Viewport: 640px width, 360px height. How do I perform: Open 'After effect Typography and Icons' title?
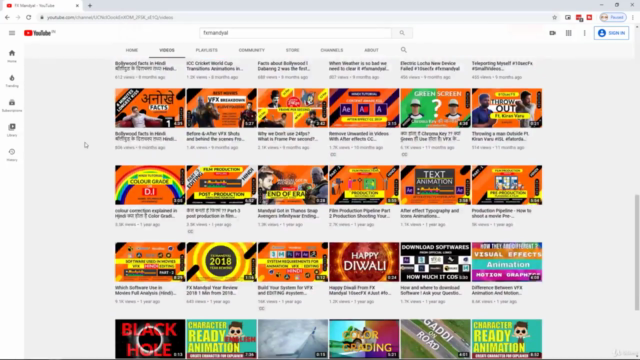pyautogui.click(x=430, y=213)
